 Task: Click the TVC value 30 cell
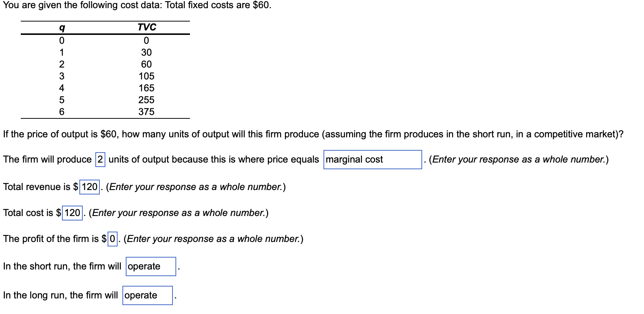point(146,52)
